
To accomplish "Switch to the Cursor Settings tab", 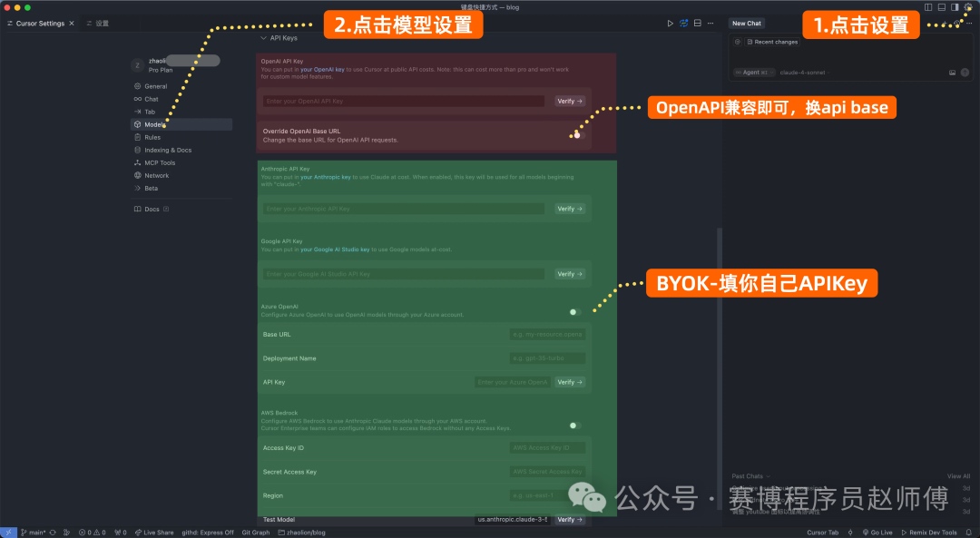I will 40,23.
